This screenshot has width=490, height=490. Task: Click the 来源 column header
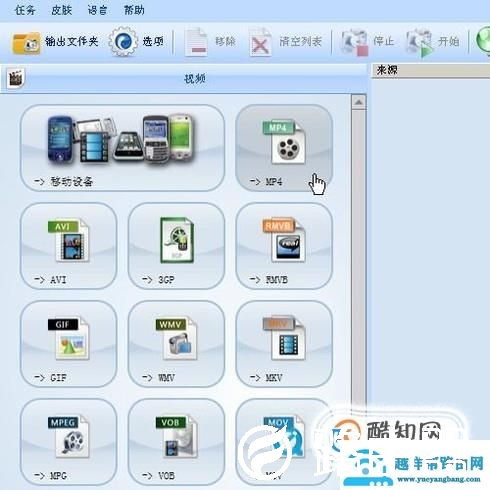[431, 70]
